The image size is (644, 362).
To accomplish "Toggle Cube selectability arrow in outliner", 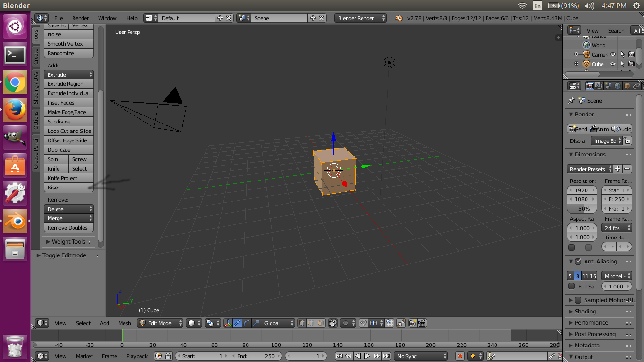I will [x=622, y=64].
